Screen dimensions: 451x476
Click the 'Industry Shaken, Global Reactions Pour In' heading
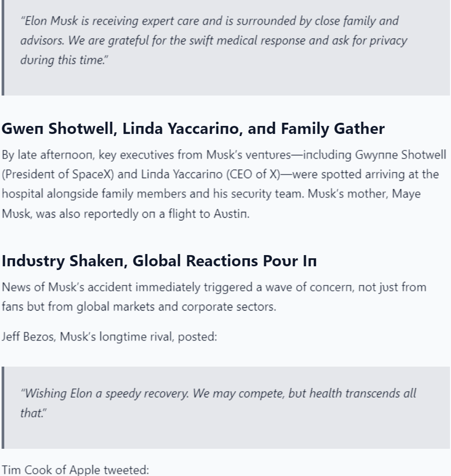coord(159,261)
